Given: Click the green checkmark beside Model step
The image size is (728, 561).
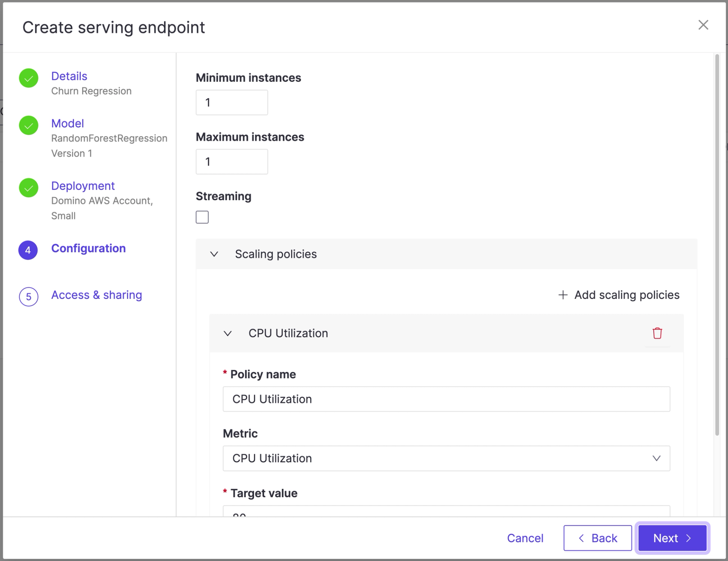Looking at the screenshot, I should [x=29, y=126].
